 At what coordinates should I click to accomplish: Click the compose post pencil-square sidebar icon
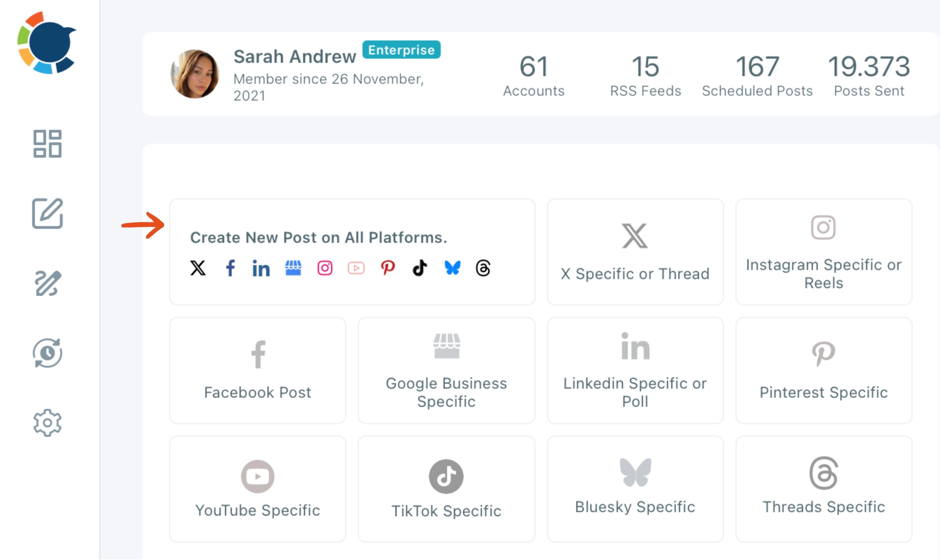[x=48, y=213]
